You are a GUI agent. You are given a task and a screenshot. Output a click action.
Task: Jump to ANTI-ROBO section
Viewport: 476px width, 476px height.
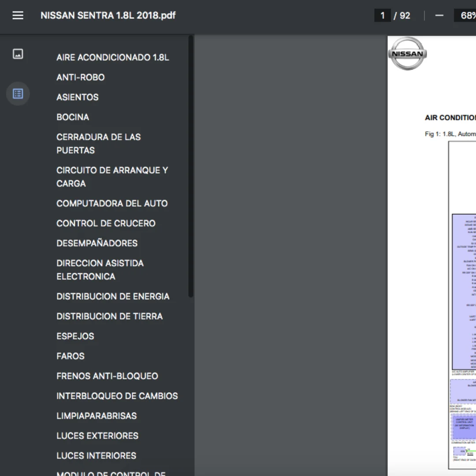pyautogui.click(x=81, y=78)
